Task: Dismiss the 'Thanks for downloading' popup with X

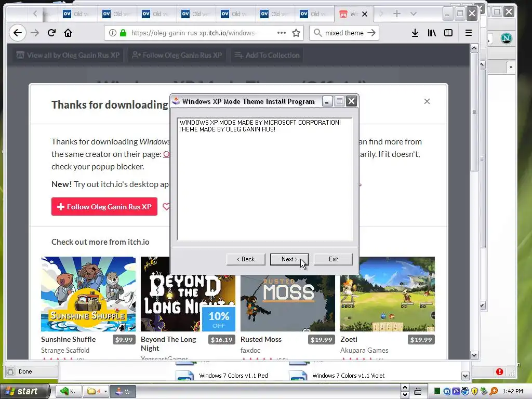Action: [x=427, y=101]
